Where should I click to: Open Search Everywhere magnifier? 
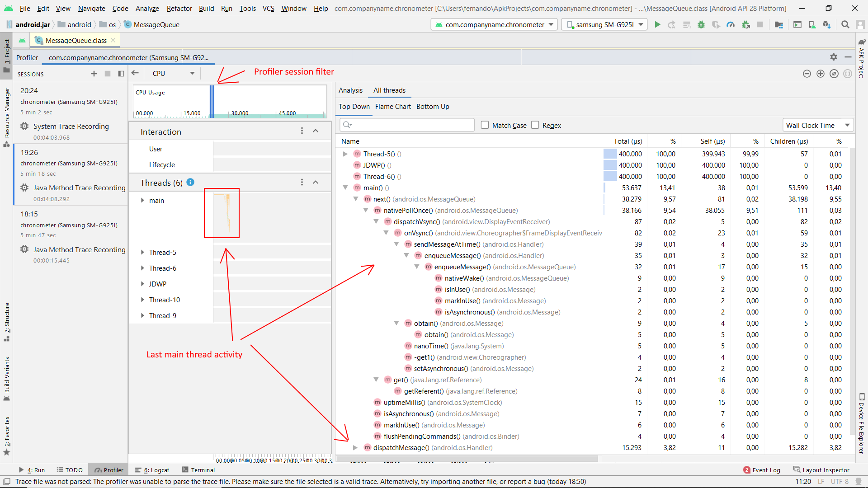tap(845, 24)
